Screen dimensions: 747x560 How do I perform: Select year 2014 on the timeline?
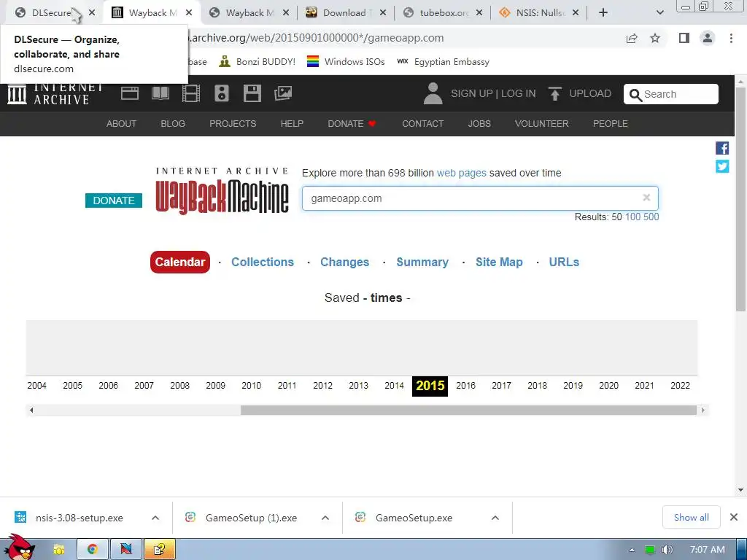click(x=394, y=386)
